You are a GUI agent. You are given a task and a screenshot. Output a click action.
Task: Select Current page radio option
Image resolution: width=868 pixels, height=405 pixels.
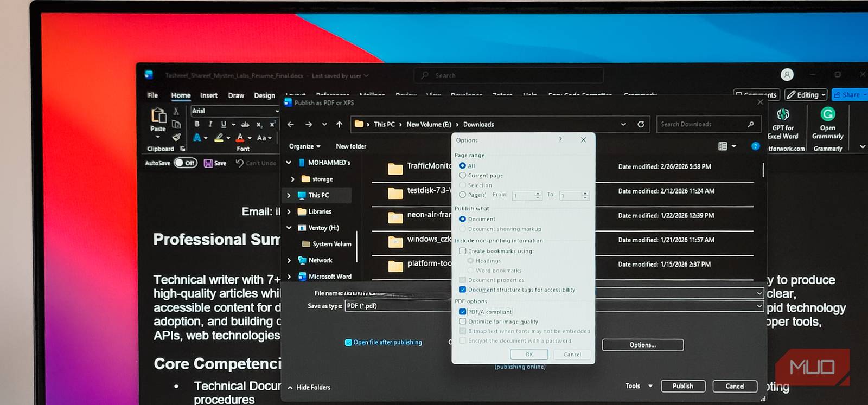pyautogui.click(x=463, y=175)
